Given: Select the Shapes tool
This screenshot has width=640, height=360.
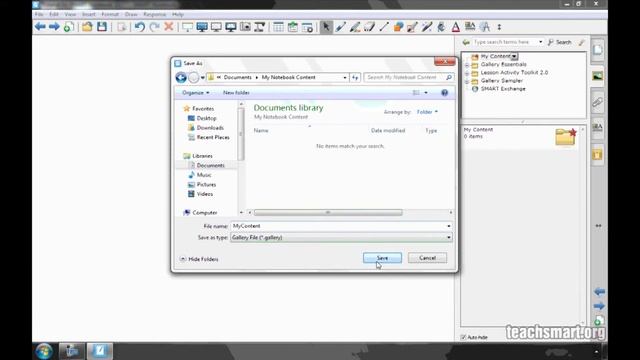Looking at the screenshot, I should tap(398, 27).
